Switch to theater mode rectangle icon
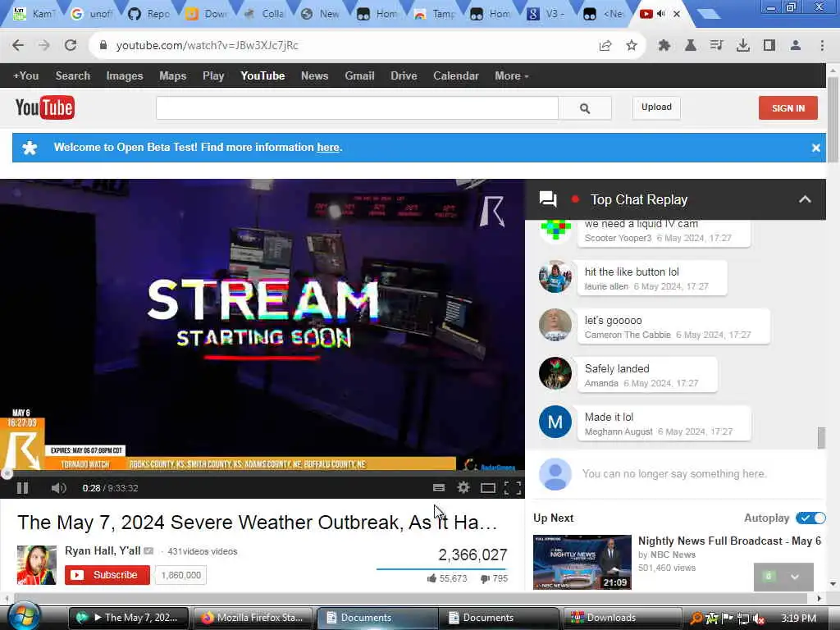840x630 pixels. 487,487
